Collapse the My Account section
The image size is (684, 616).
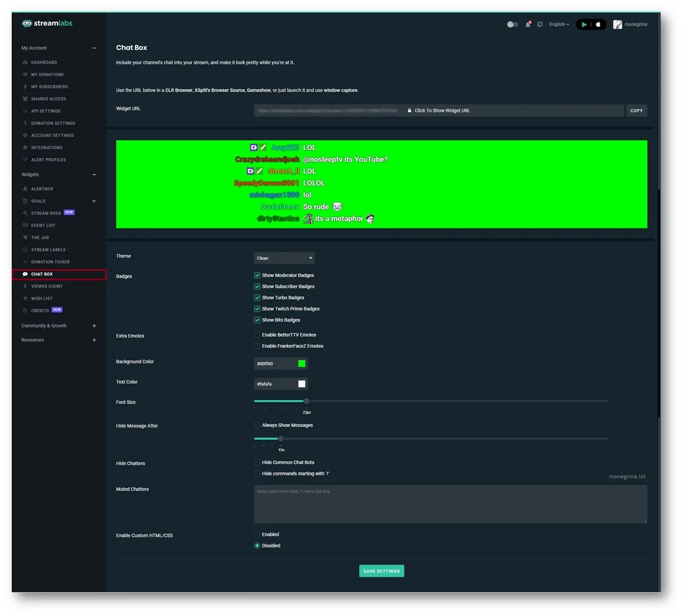pyautogui.click(x=94, y=48)
